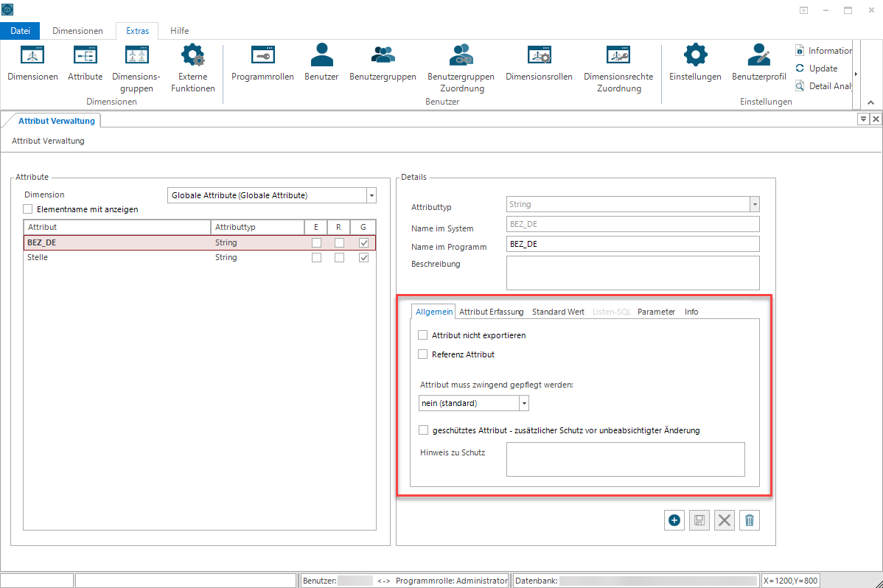Image resolution: width=883 pixels, height=588 pixels.
Task: Sort by Attribut column header
Action: 117,227
